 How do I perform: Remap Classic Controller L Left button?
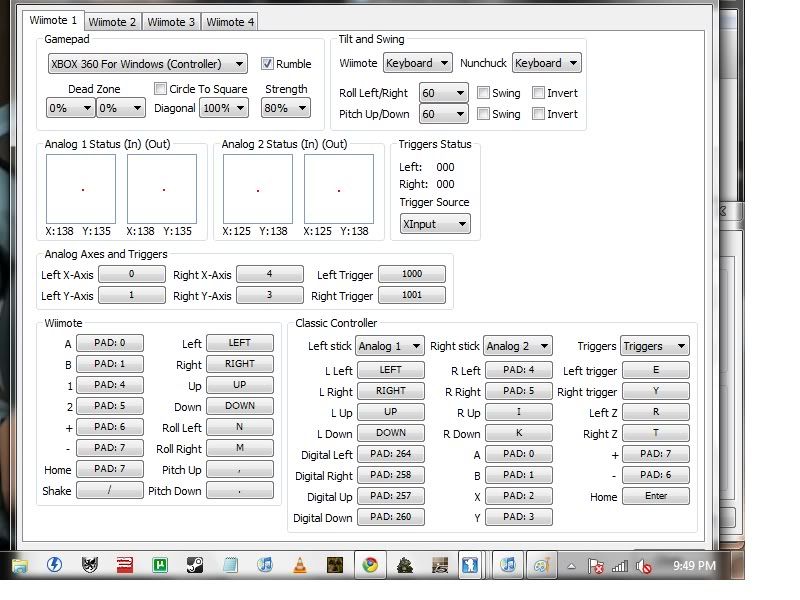[x=391, y=370]
